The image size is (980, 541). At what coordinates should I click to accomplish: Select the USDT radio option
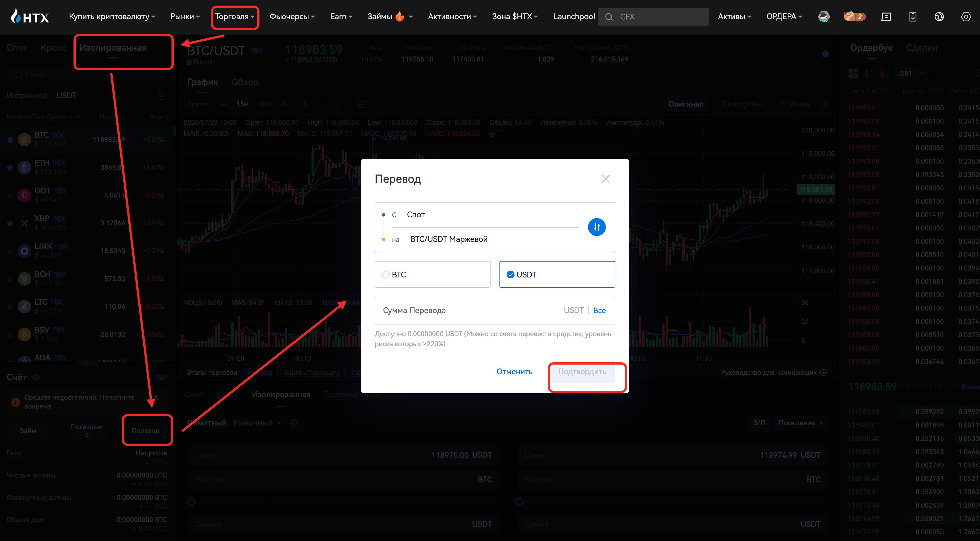pyautogui.click(x=511, y=274)
